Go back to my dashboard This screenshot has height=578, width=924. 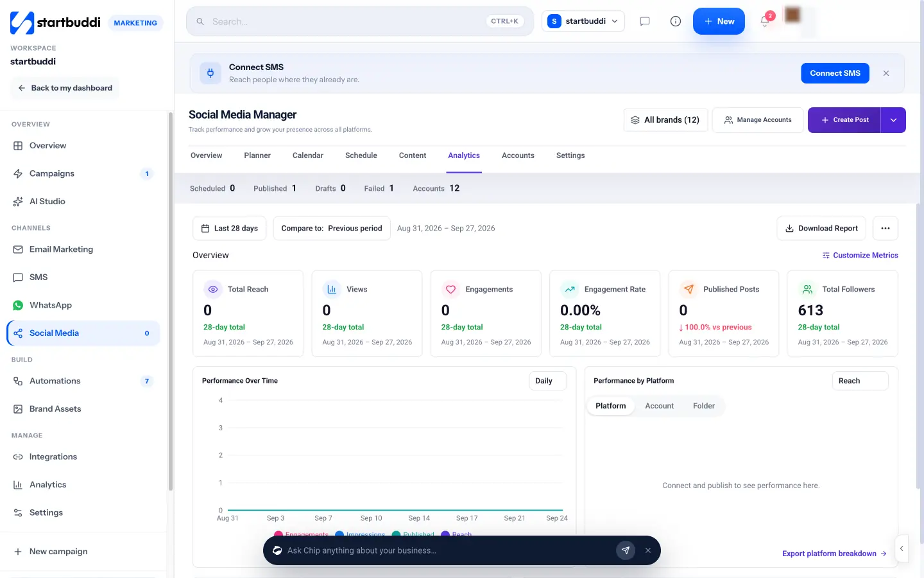tap(65, 88)
